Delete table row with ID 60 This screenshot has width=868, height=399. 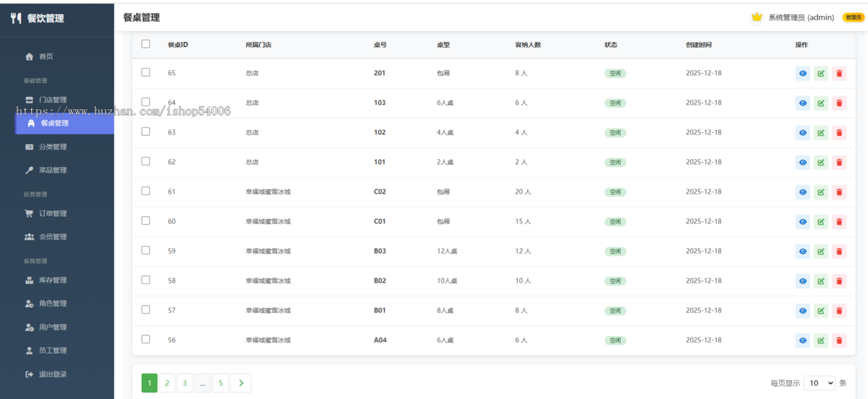[x=839, y=221]
